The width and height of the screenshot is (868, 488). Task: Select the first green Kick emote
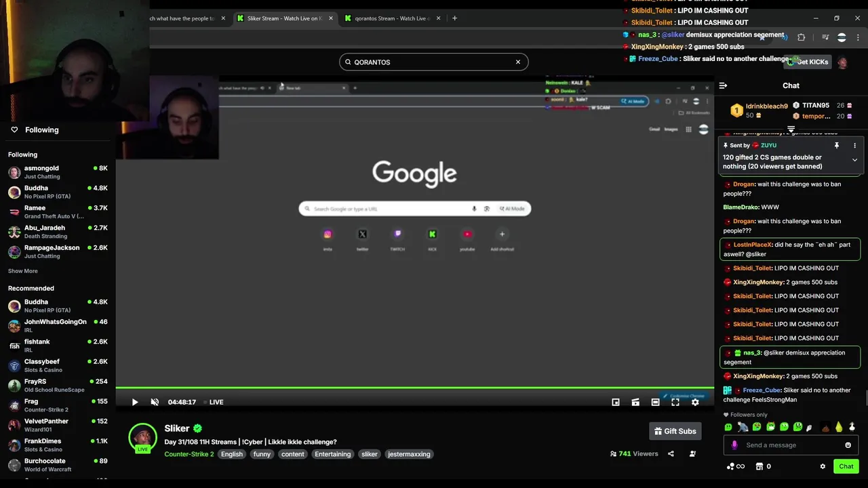pos(728,427)
